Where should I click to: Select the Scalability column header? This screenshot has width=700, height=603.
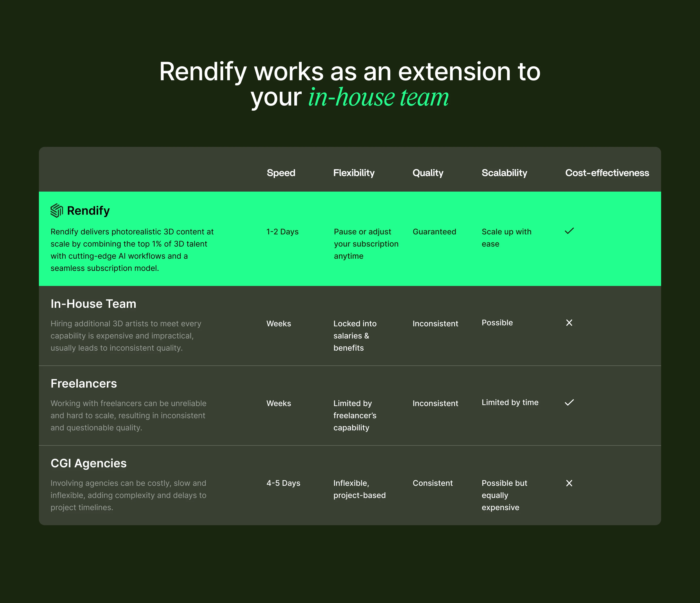(504, 173)
